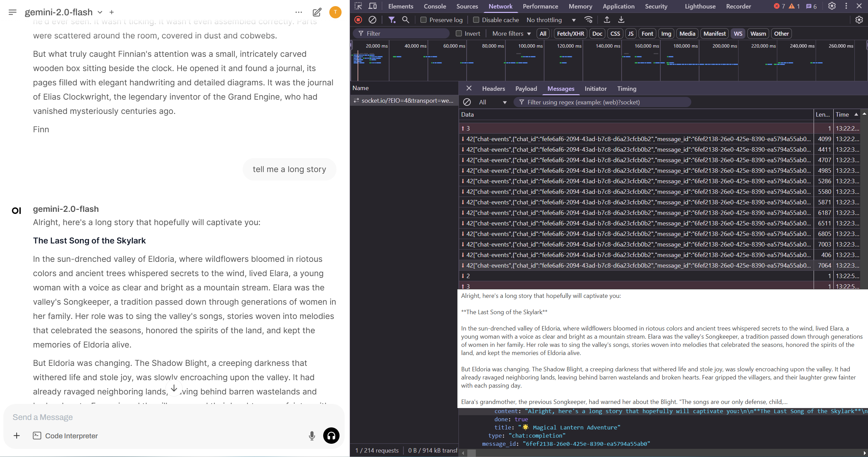
Task: Toggle the All resource type filter
Action: (543, 33)
